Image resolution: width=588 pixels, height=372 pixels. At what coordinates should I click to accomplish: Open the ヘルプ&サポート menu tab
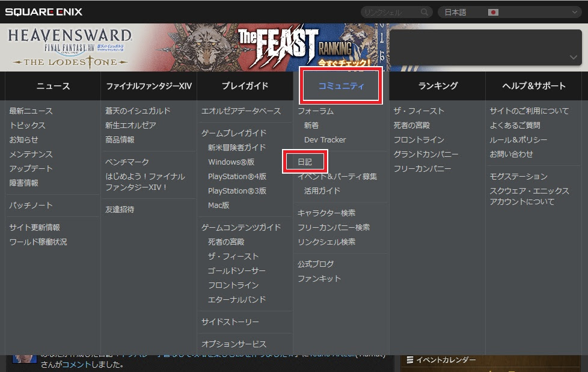coord(534,86)
